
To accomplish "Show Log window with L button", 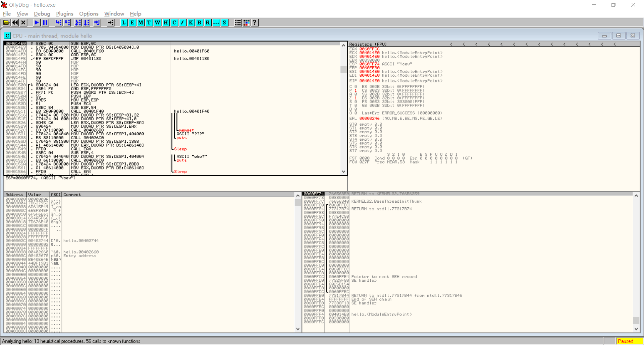I will point(124,22).
